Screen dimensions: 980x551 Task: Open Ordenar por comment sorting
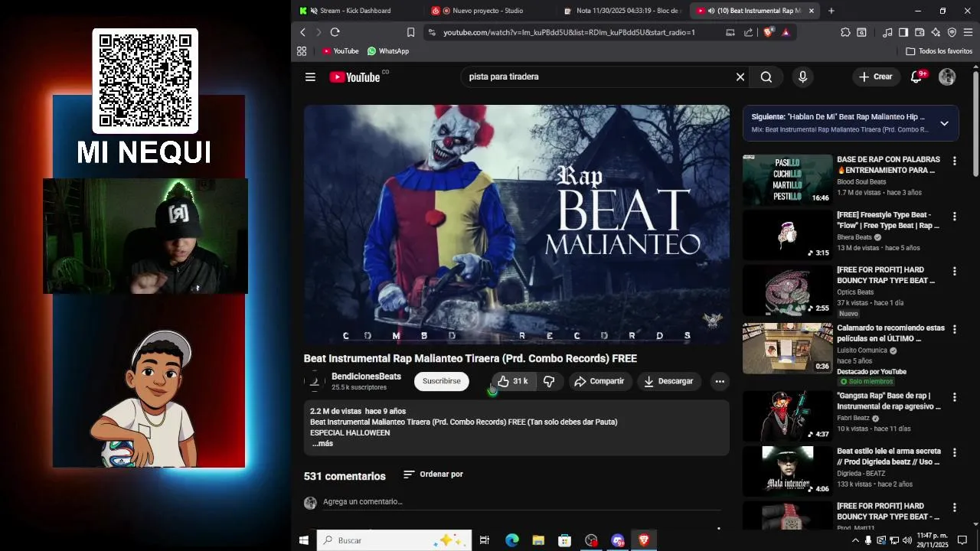[433, 474]
